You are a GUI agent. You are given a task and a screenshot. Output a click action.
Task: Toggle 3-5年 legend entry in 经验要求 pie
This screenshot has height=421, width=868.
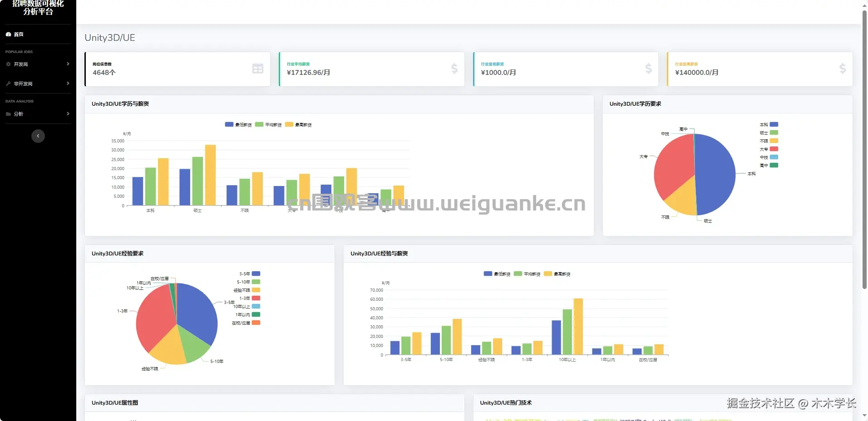pos(250,274)
